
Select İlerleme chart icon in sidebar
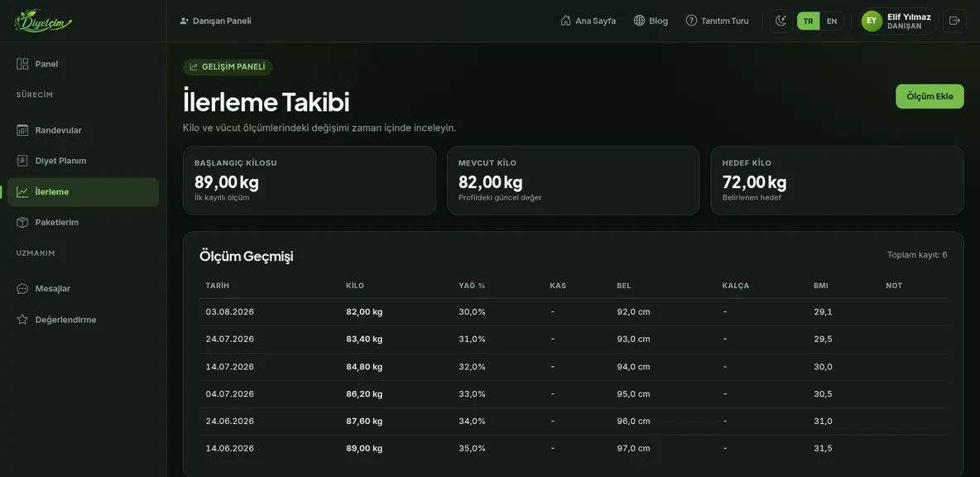click(x=22, y=192)
